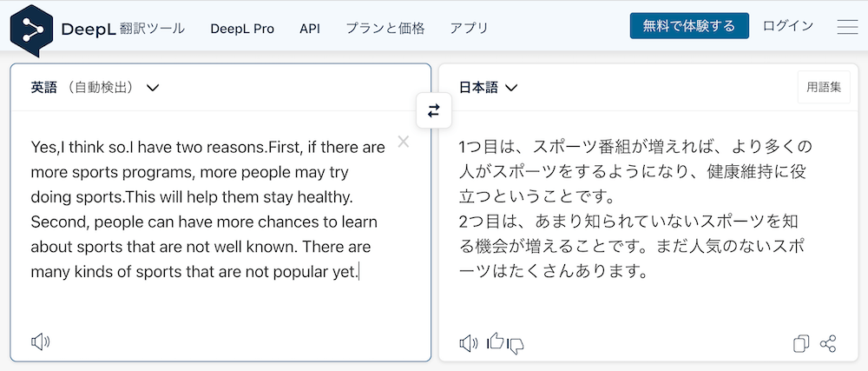
Task: Click the 無料で体験する button
Action: click(x=689, y=26)
